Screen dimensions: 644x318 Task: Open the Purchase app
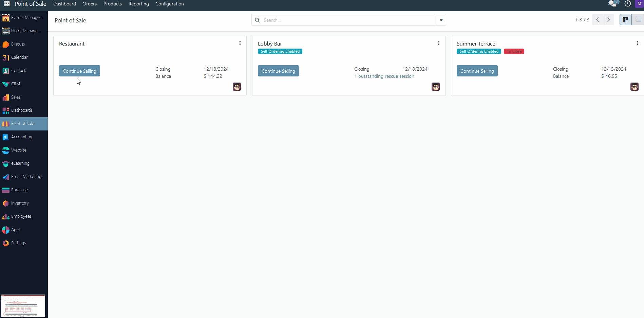click(x=24, y=190)
